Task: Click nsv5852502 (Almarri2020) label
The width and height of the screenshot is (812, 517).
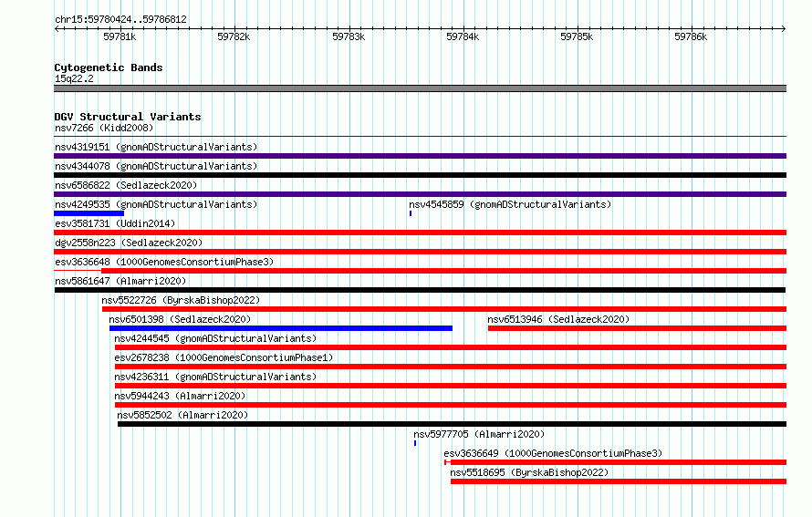Action: point(182,415)
